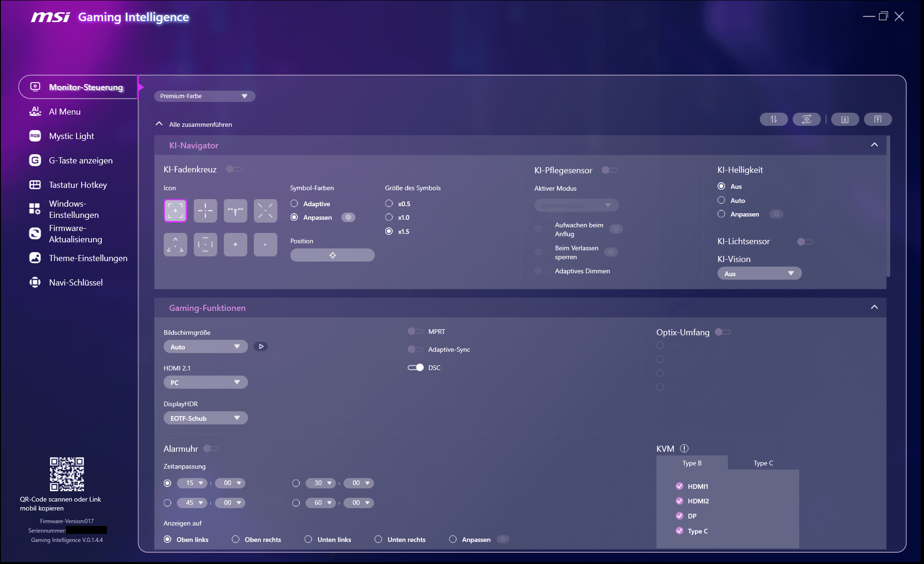Click the vertical scrollbar of the settings panel

click(x=888, y=207)
